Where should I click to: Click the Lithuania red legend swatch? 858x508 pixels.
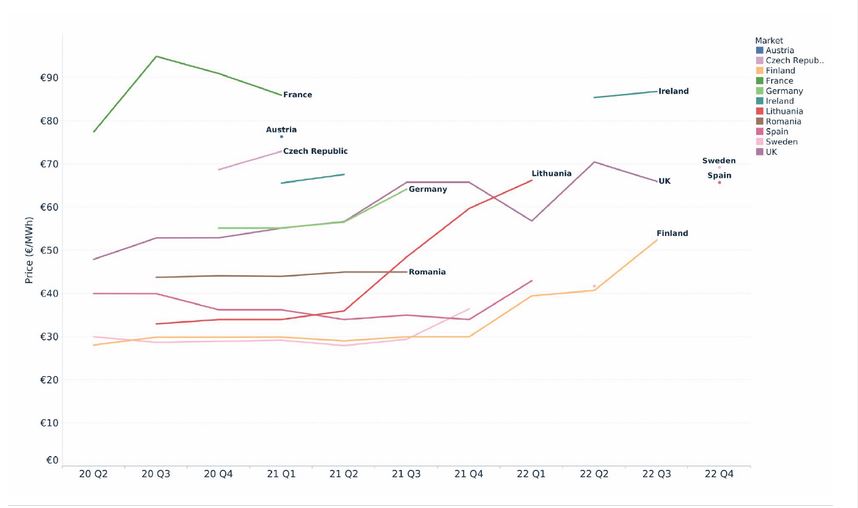pyautogui.click(x=759, y=111)
